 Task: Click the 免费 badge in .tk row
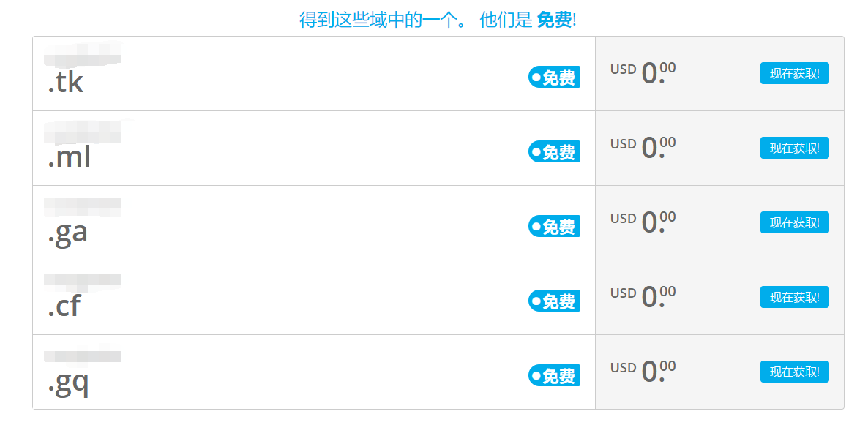tap(554, 77)
